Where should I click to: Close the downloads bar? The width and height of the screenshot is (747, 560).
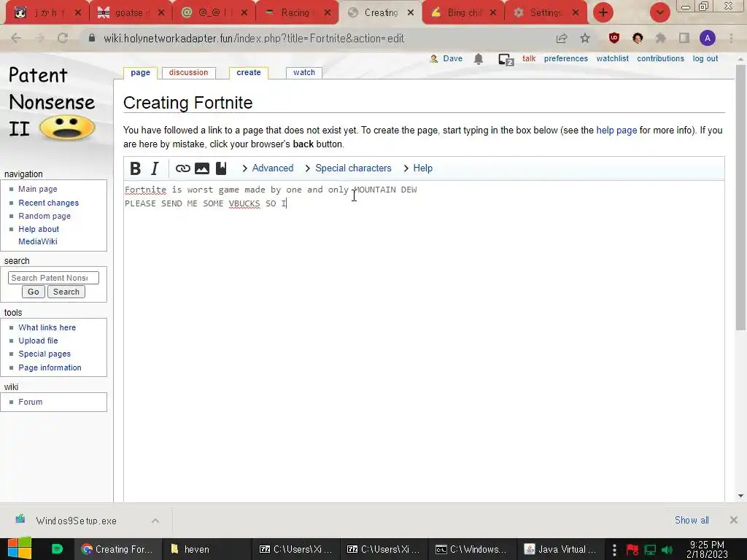pos(734,520)
